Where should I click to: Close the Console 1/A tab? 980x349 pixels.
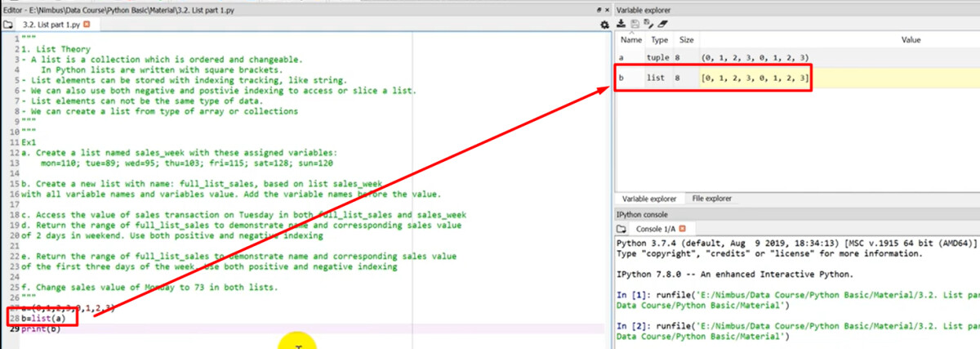point(682,229)
